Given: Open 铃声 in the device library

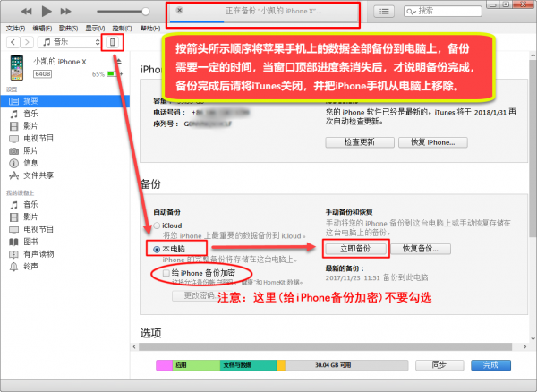Looking at the screenshot, I should pyautogui.click(x=31, y=266).
